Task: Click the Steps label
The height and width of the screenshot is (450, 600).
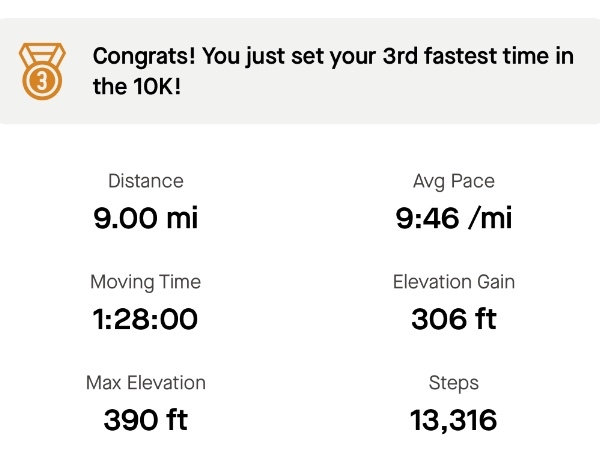Action: [454, 383]
